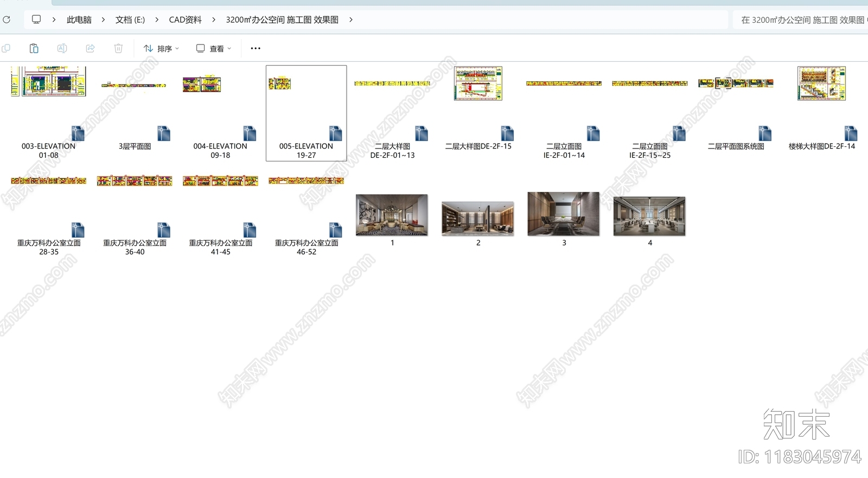This screenshot has height=478, width=868.
Task: Click the refresh icon in the address bar
Action: pyautogui.click(x=7, y=20)
